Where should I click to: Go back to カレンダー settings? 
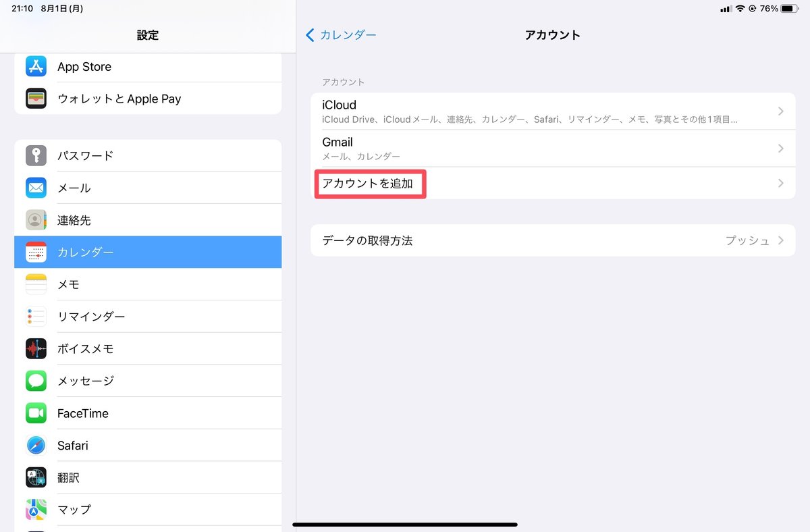pyautogui.click(x=341, y=35)
